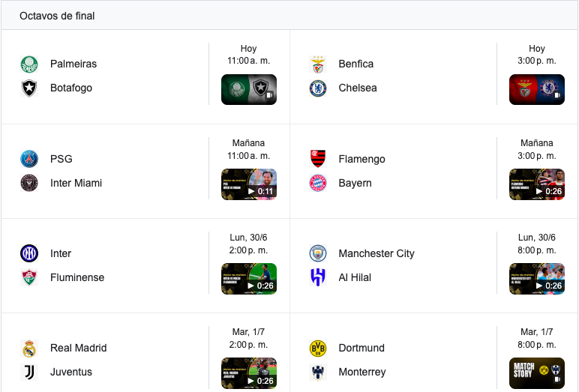This screenshot has height=392, width=579.
Task: Click the Manchester City crest
Action: tap(318, 253)
